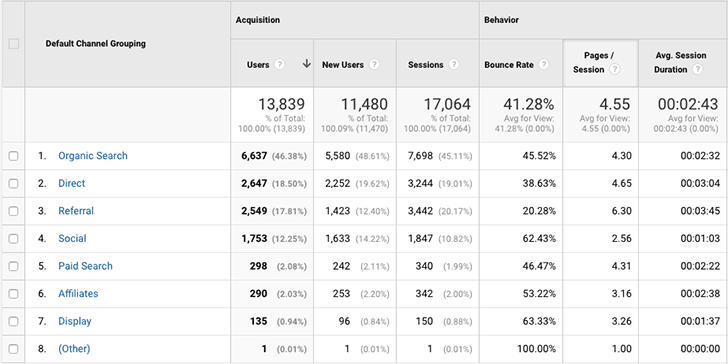Click Referral session duration 00:03:45
Viewport: 728px width, 364px height.
click(700, 211)
